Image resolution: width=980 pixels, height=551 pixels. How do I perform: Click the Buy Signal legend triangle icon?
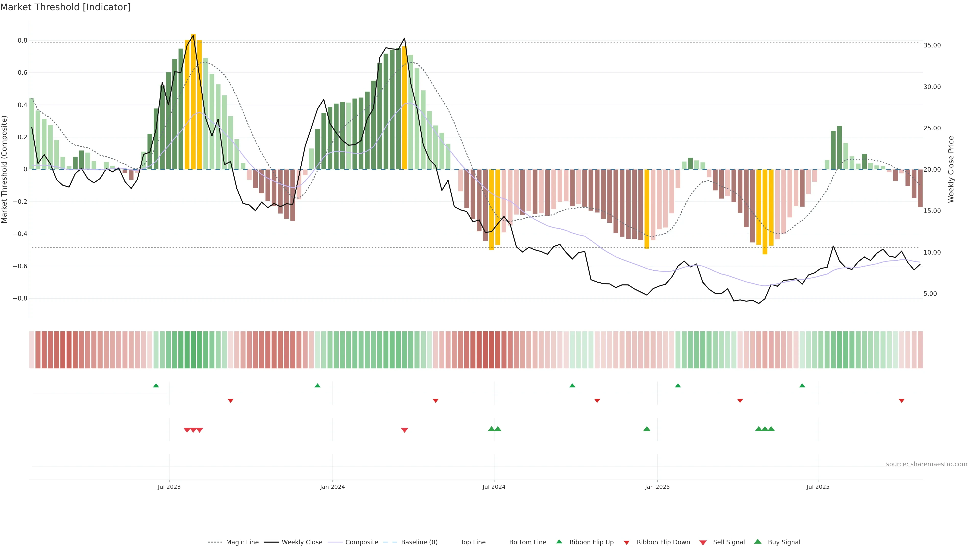pos(757,542)
